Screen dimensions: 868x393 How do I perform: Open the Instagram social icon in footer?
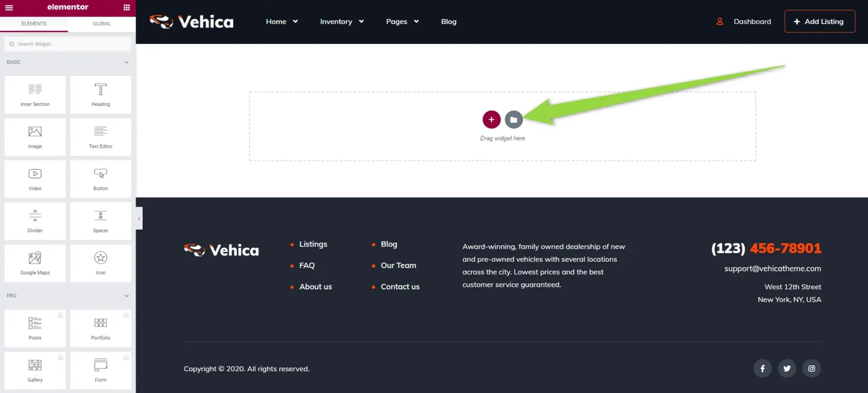[x=812, y=369]
